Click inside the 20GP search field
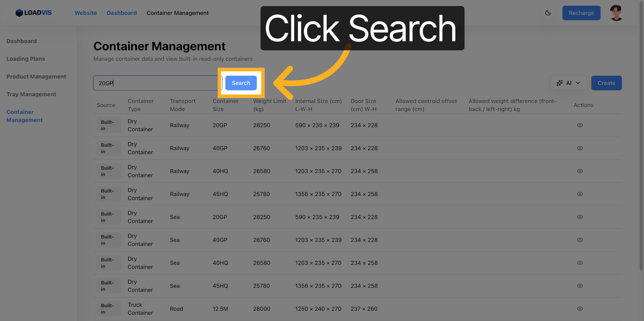644x321 pixels. [154, 83]
